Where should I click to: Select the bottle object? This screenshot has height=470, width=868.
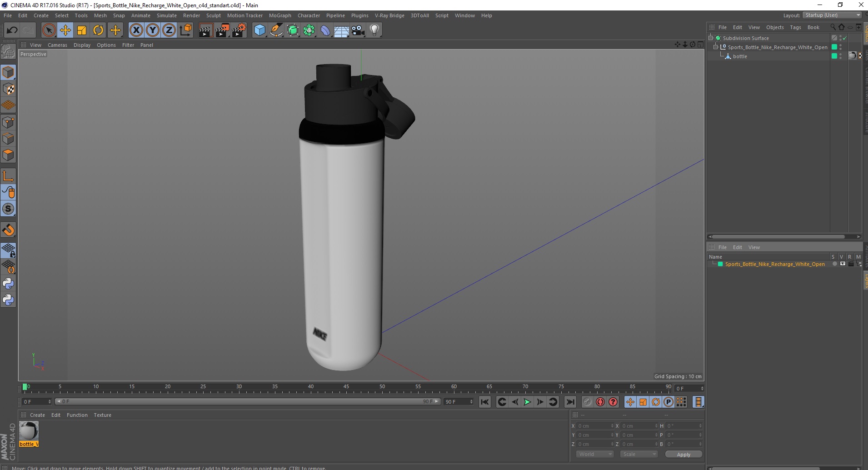[x=740, y=56]
